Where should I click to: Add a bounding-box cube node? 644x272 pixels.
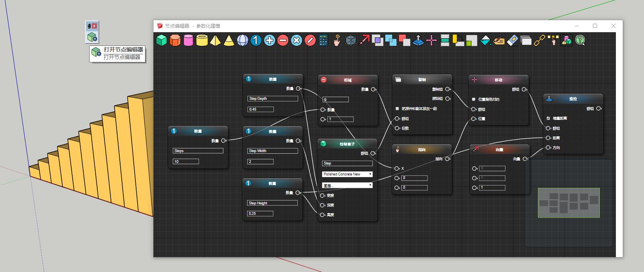tap(351, 40)
